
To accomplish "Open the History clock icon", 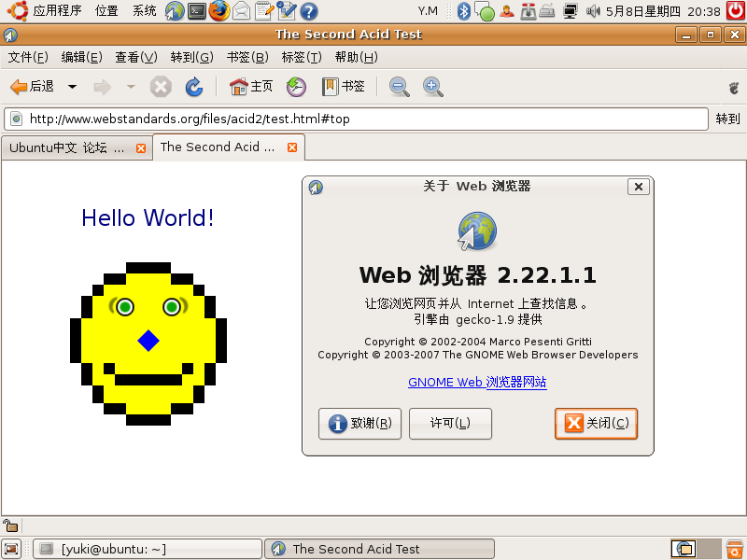I will pyautogui.click(x=296, y=87).
